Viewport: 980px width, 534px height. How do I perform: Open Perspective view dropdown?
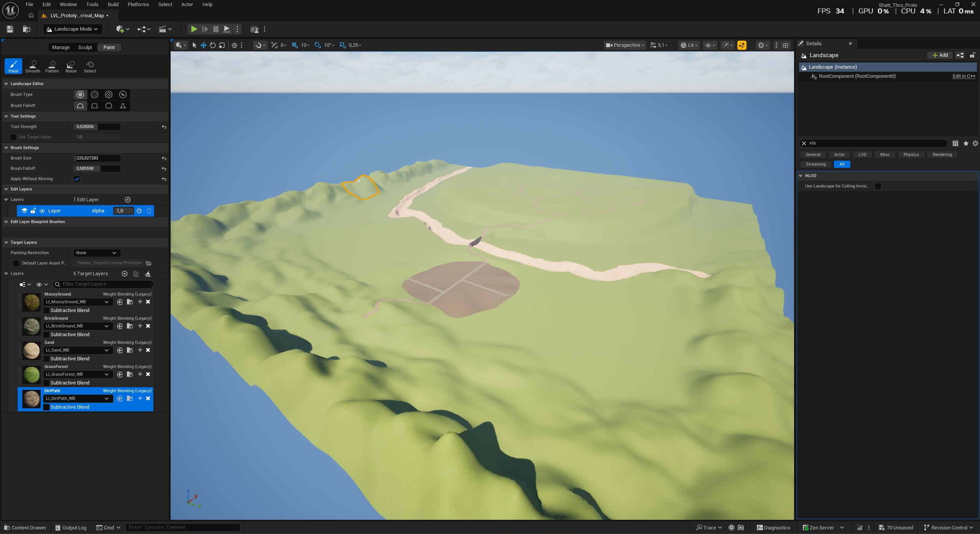pyautogui.click(x=625, y=45)
